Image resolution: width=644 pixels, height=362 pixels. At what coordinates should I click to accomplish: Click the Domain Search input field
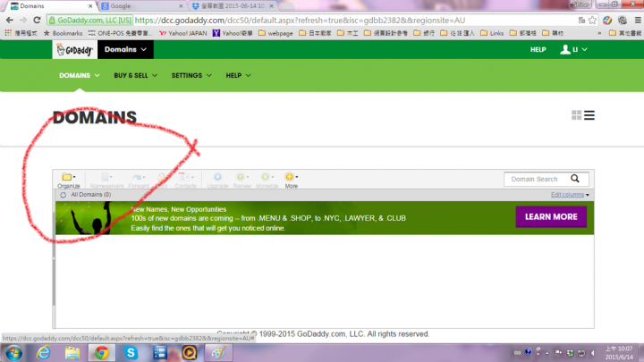[536, 179]
